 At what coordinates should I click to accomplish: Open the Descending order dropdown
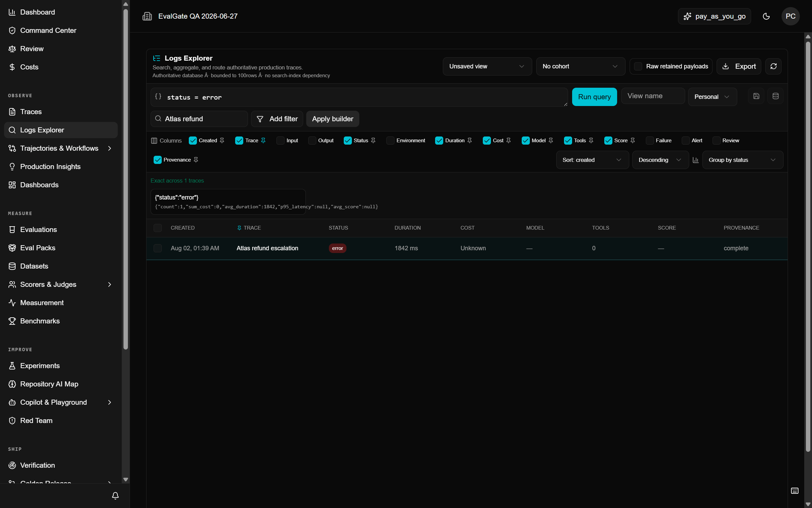(660, 160)
